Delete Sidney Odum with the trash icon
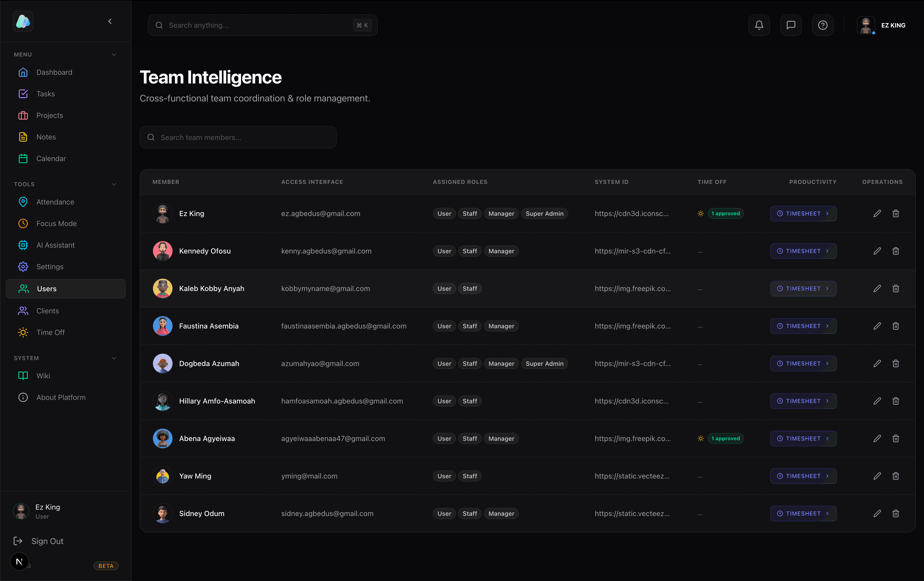 point(896,513)
